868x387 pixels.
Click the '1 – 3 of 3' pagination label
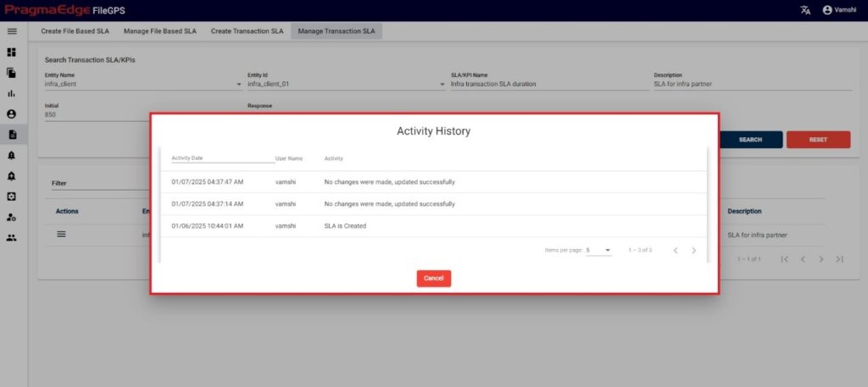tap(640, 251)
